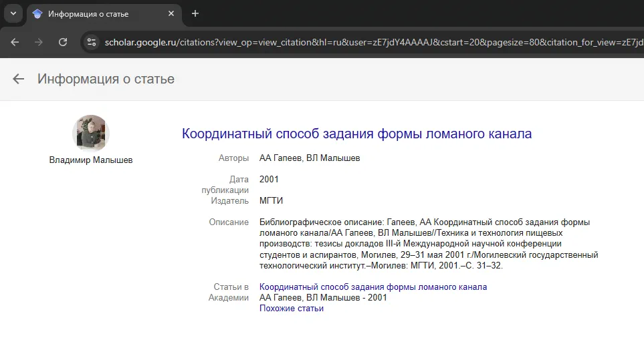Open site information icon in address bar
The width and height of the screenshot is (644, 352).
[x=92, y=42]
